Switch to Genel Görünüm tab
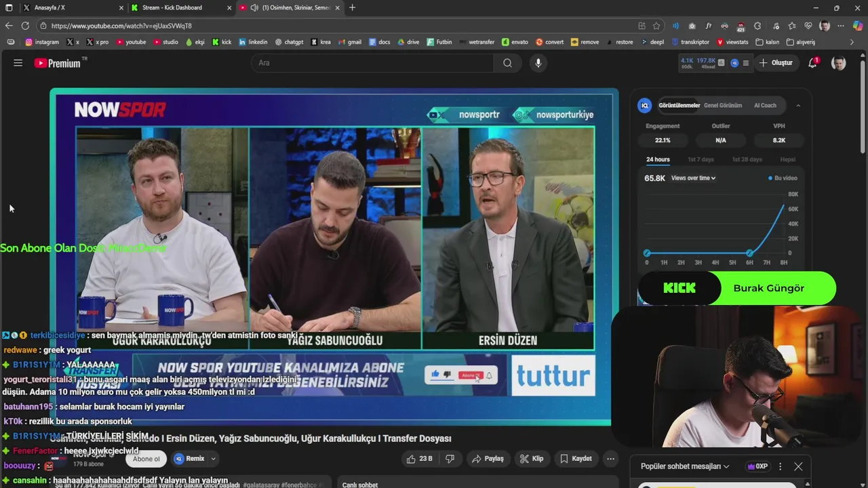Viewport: 868px width, 488px height. pyautogui.click(x=723, y=106)
